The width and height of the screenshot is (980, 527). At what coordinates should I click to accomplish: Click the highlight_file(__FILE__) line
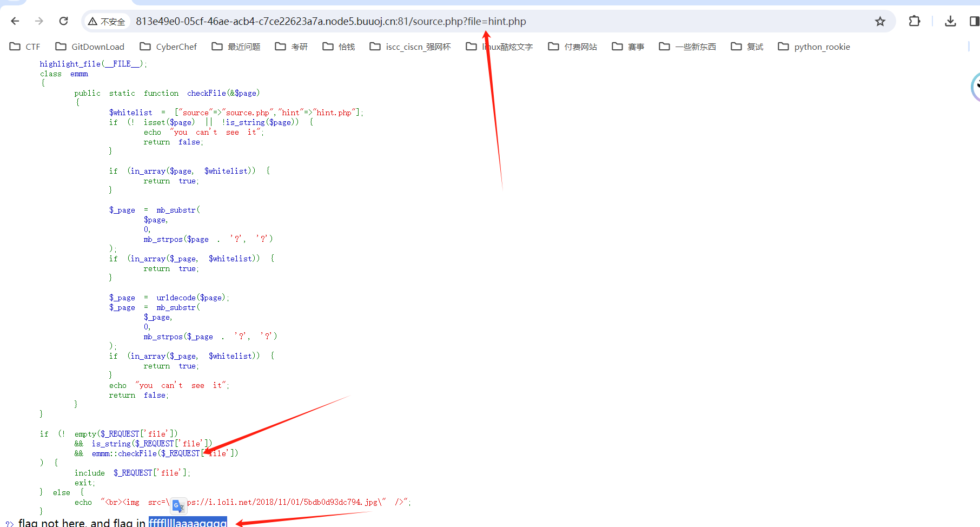[x=93, y=64]
